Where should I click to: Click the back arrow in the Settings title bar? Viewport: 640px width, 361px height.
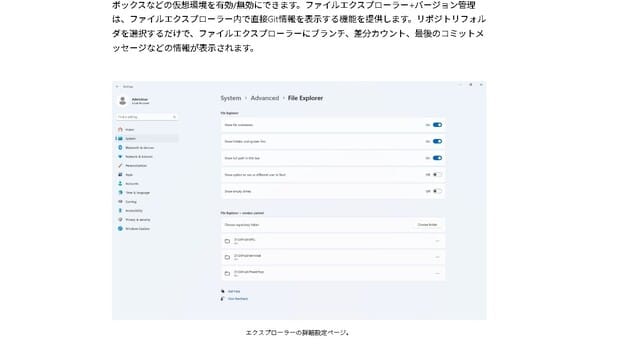(x=118, y=87)
